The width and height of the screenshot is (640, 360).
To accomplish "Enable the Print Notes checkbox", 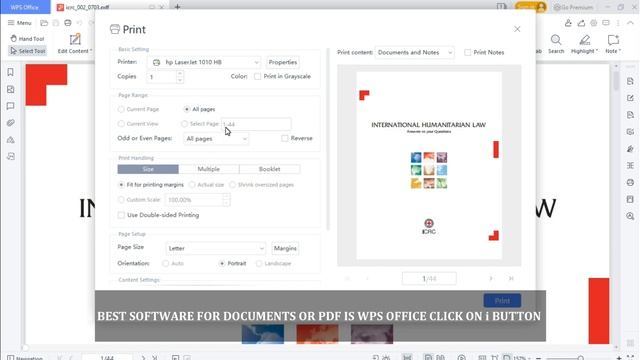I will pos(468,52).
